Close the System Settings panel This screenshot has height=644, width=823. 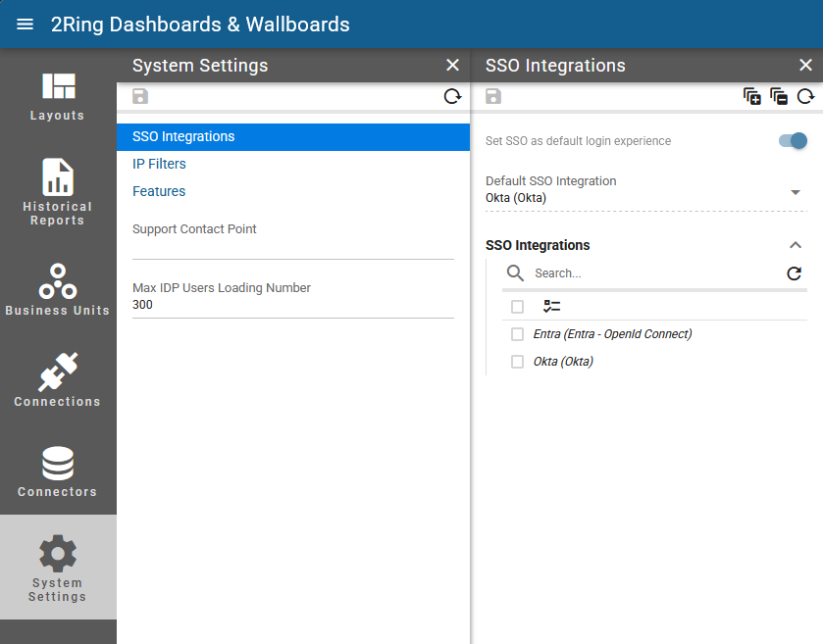click(452, 65)
